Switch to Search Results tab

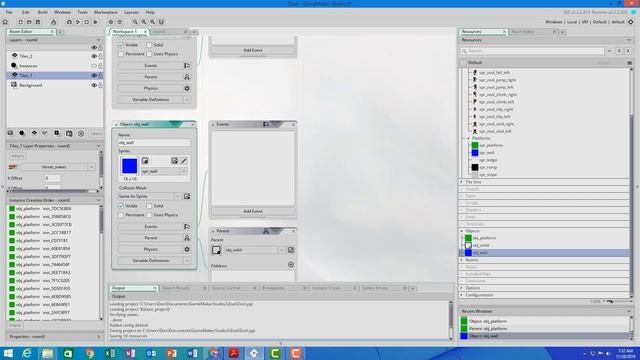pos(176,288)
